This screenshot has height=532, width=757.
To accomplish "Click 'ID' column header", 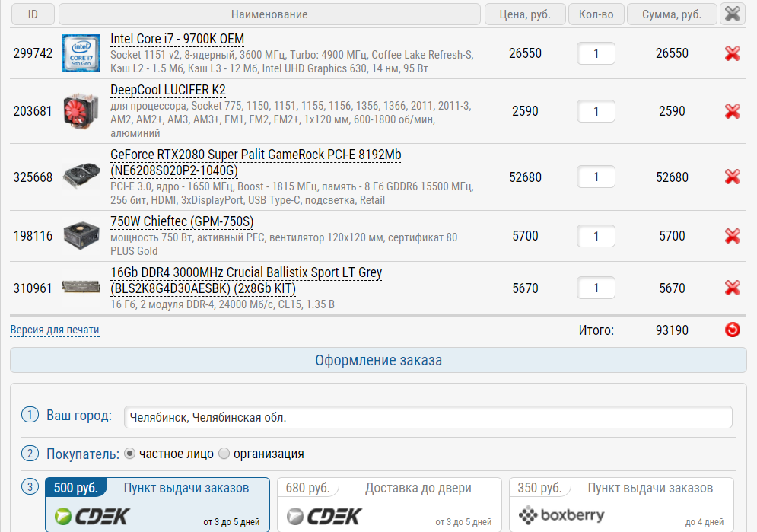I will click(x=33, y=14).
